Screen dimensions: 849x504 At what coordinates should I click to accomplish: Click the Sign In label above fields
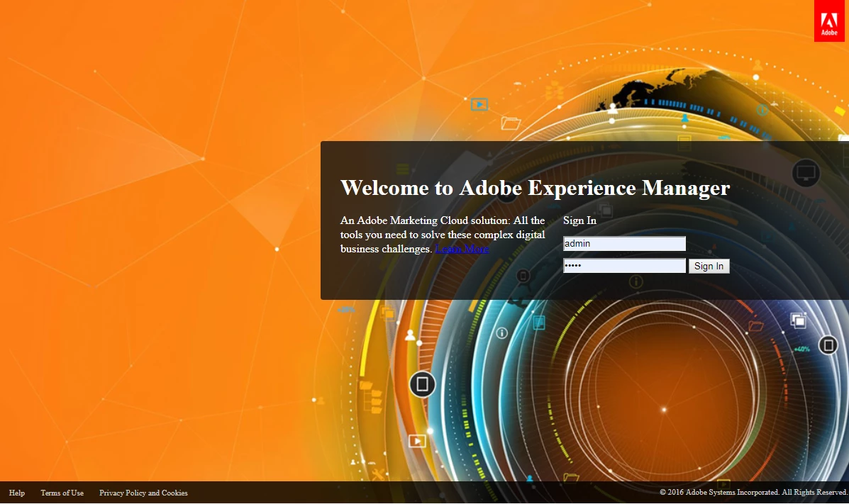[579, 220]
